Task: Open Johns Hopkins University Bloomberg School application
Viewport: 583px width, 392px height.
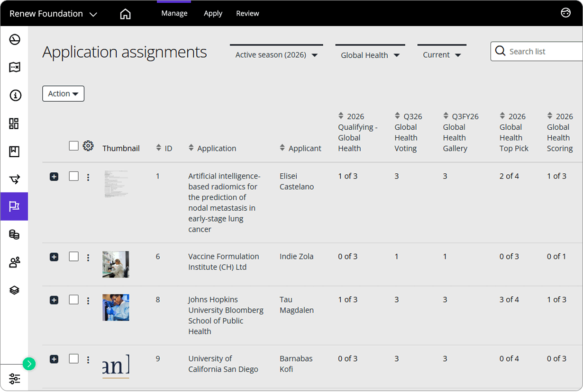Action: click(226, 315)
